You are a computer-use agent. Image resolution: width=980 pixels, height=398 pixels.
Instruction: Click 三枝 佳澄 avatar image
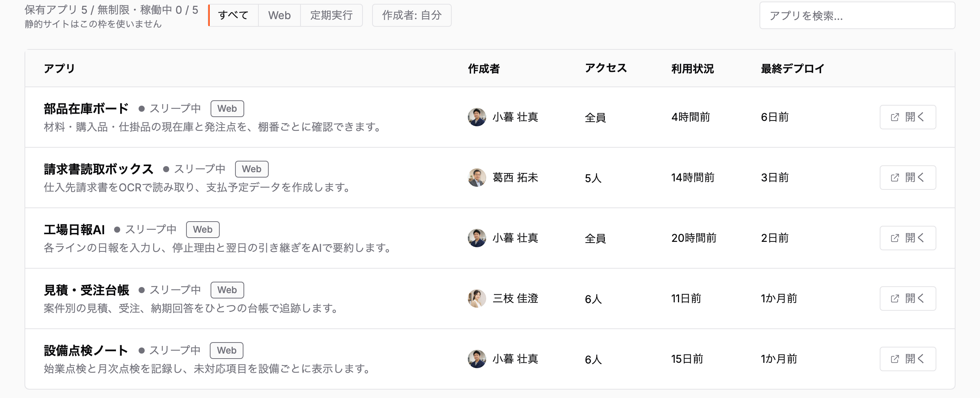[477, 298]
